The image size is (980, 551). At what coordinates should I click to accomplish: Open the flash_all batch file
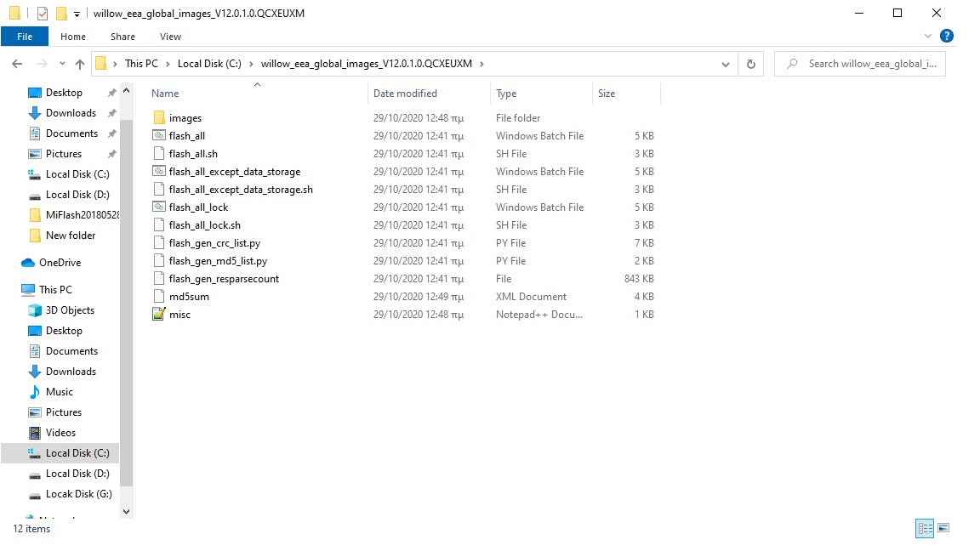pyautogui.click(x=186, y=136)
